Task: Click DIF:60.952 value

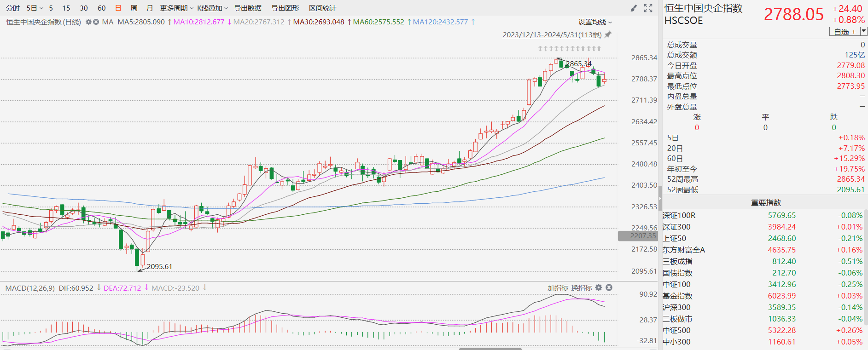Action: tap(76, 288)
